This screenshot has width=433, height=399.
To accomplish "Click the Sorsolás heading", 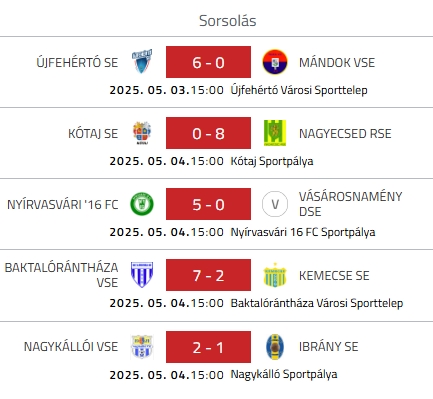I will (x=228, y=21).
